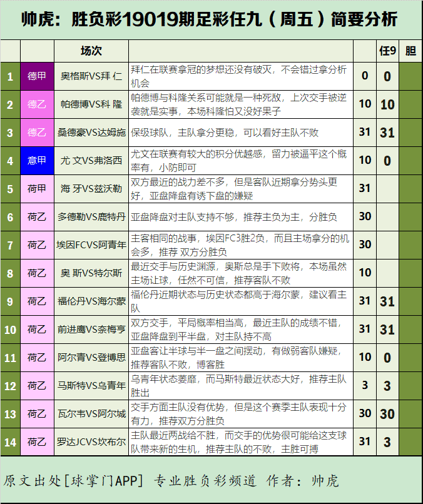Click match "瓦尔韦VS阿尔城"
The width and height of the screenshot is (423, 504).
click(91, 414)
